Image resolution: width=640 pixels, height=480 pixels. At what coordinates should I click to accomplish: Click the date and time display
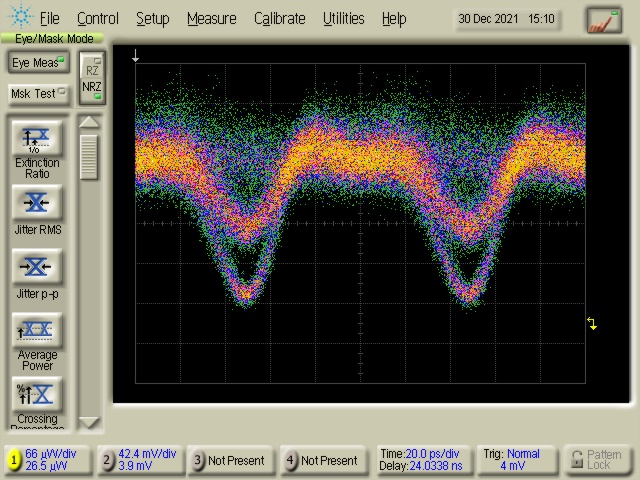pyautogui.click(x=506, y=19)
